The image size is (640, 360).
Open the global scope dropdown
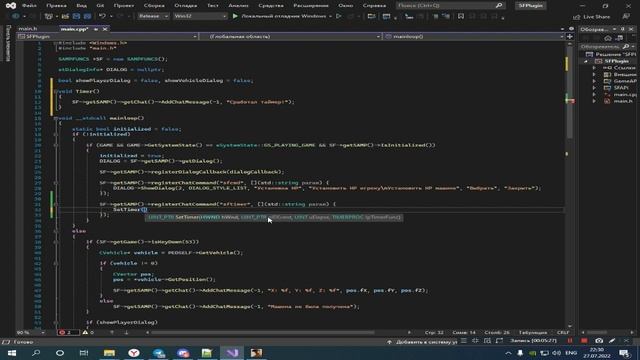(x=290, y=37)
